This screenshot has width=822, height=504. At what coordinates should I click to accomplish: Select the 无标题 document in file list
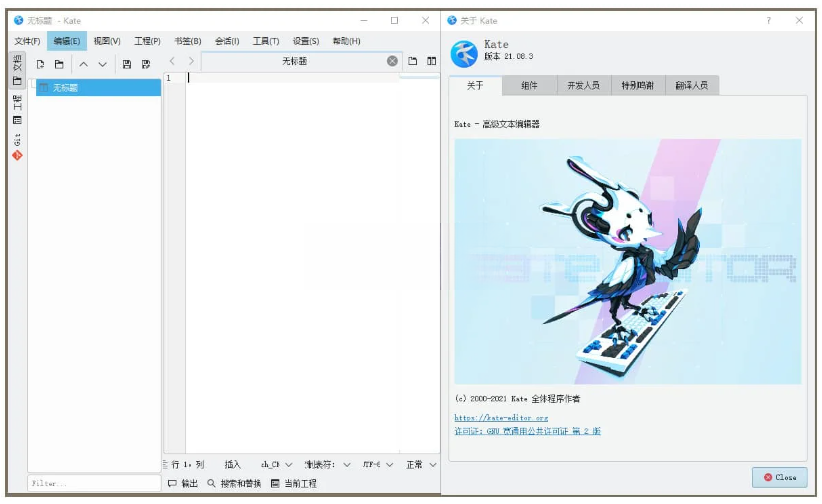pyautogui.click(x=98, y=88)
